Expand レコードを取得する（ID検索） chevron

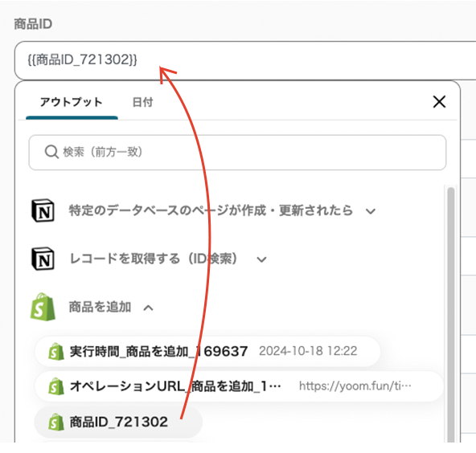[261, 259]
